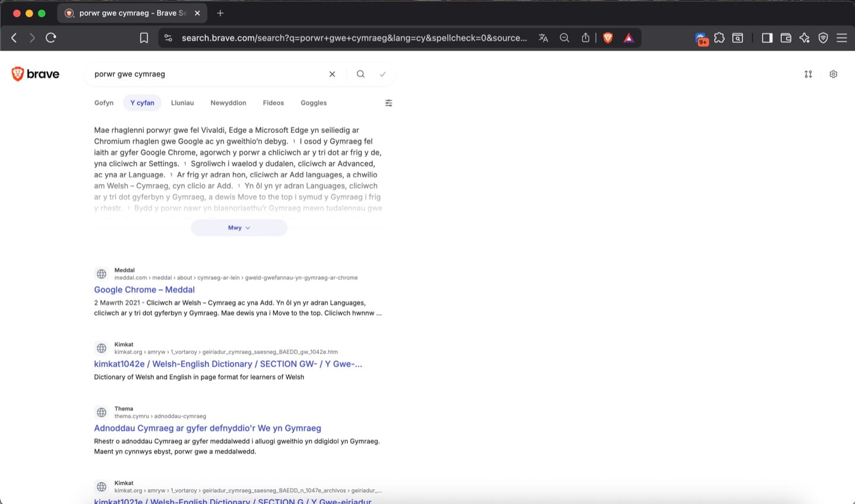Go forward with the forward arrow

[32, 38]
